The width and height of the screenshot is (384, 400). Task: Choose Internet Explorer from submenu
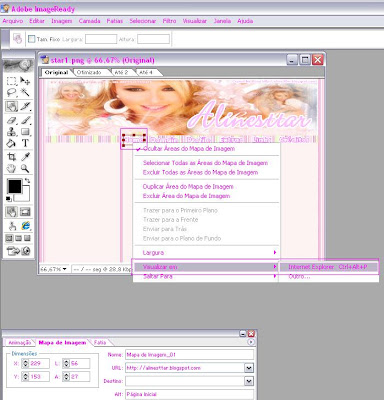coord(328,267)
